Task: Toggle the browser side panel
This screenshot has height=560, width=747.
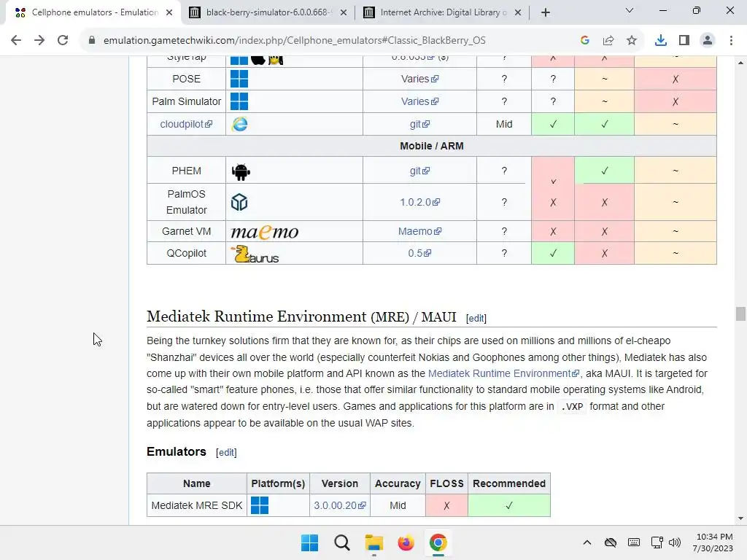Action: click(x=684, y=41)
